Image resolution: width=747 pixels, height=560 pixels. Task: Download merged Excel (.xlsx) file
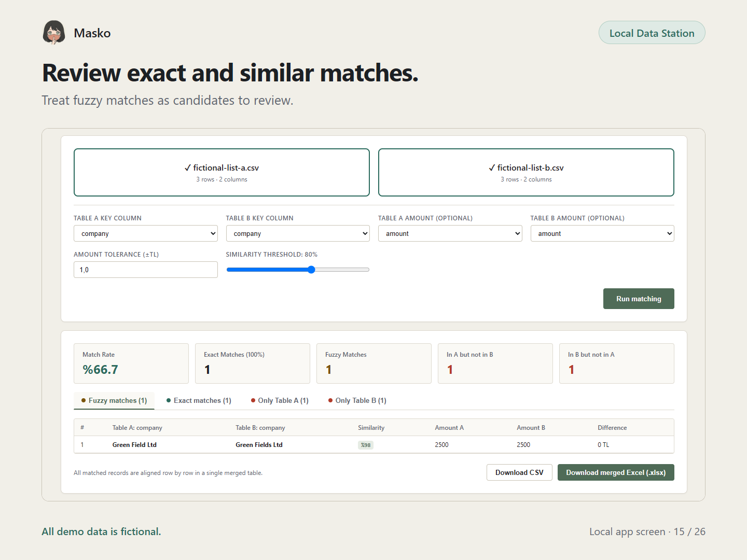(616, 472)
